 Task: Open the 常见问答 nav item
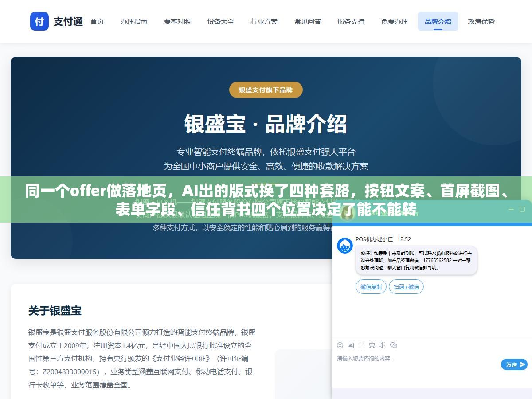coord(308,21)
